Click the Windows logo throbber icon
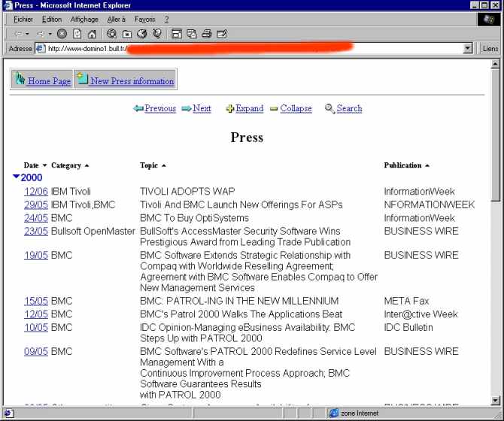Image resolution: width=504 pixels, height=421 pixels. (x=488, y=20)
